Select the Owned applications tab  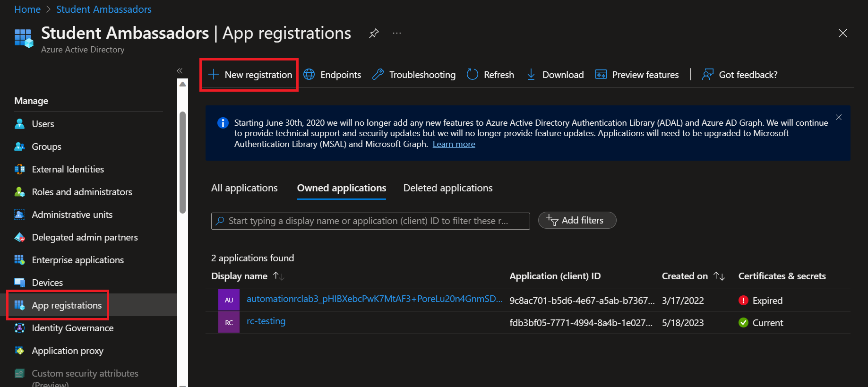(342, 188)
